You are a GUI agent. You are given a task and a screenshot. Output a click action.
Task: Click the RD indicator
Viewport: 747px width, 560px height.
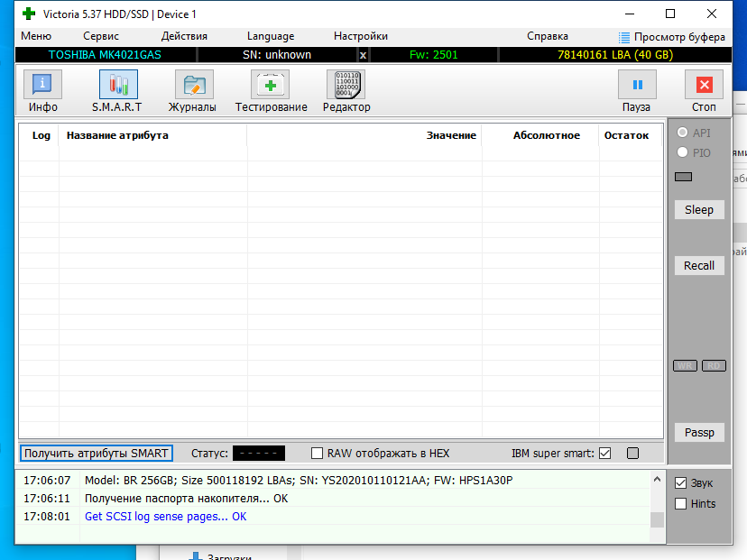[714, 366]
